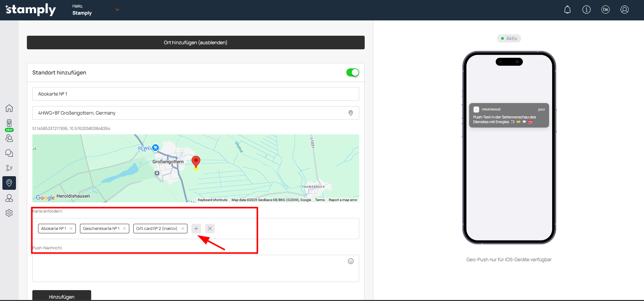Collapse the Ort hinzufügen (ausblenden) bar

[196, 43]
